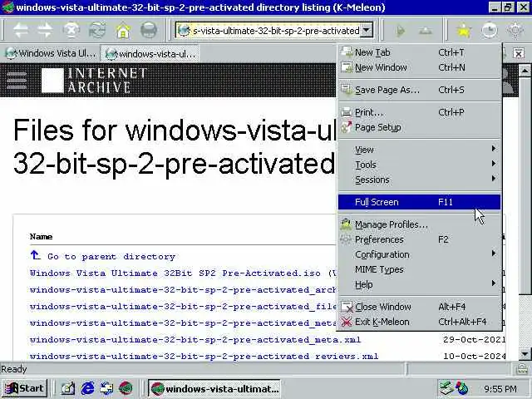Click the Name column header
Screen dimensions: 532x399
[x=41, y=236]
